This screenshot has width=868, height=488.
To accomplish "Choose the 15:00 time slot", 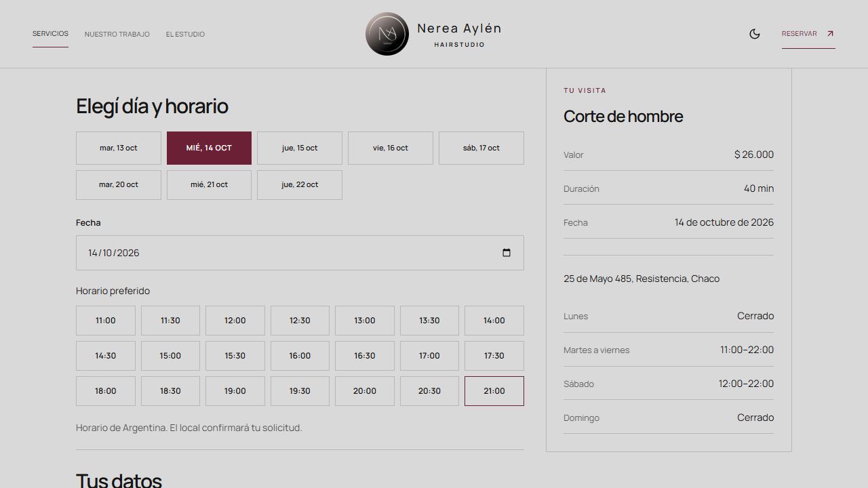I will point(170,356).
